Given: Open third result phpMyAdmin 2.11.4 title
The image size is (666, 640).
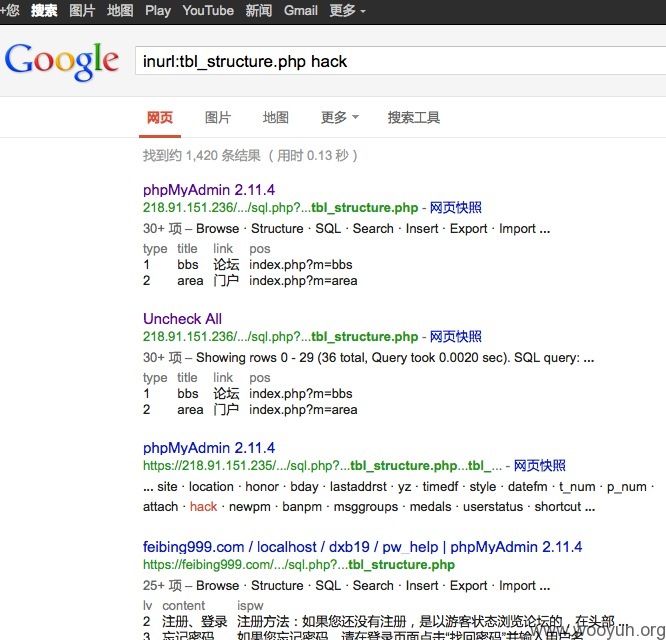Looking at the screenshot, I should [209, 448].
